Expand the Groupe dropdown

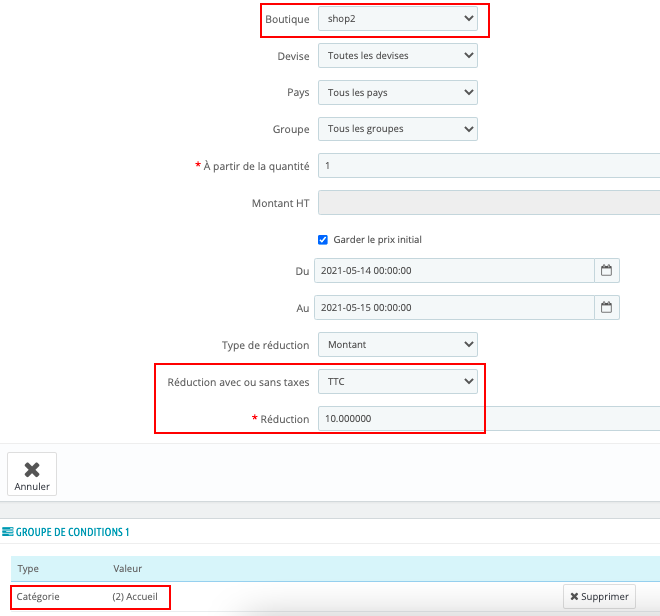pyautogui.click(x=398, y=129)
